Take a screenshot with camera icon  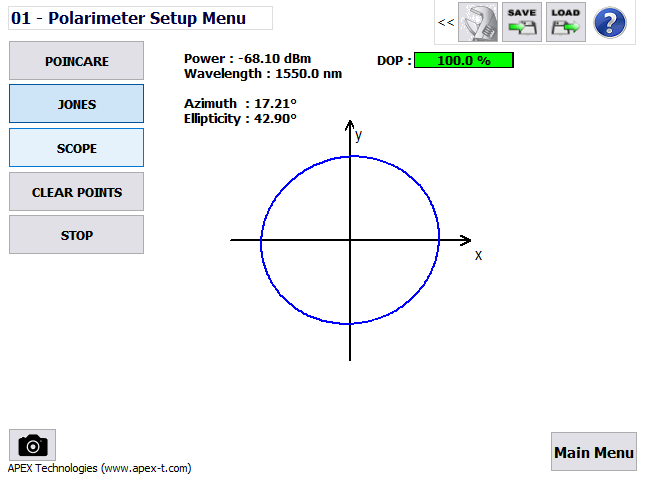click(x=32, y=445)
